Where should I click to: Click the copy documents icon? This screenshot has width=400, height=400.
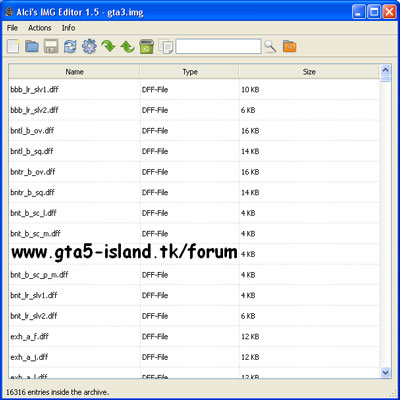click(x=166, y=46)
